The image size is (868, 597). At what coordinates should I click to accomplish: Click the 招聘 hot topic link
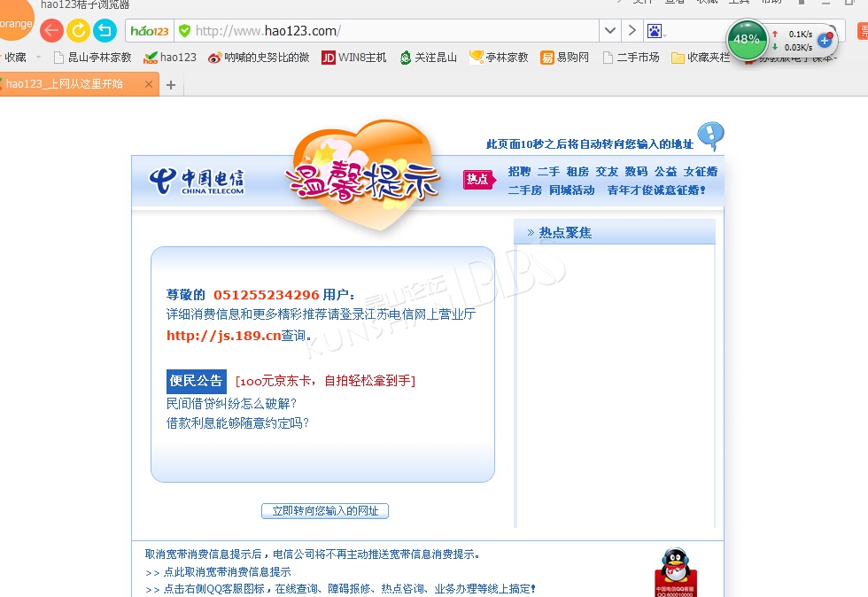519,172
